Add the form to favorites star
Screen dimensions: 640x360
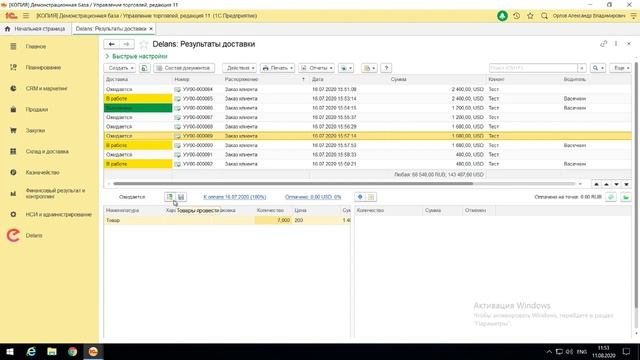tap(144, 44)
